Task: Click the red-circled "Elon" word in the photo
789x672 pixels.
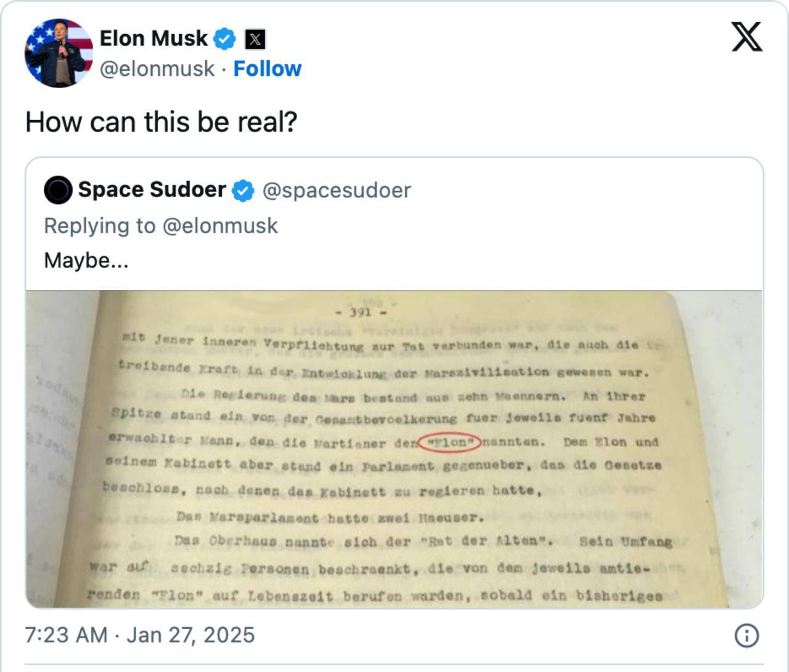Action: 451,442
